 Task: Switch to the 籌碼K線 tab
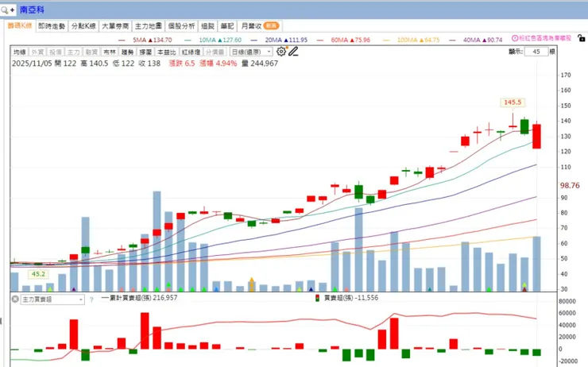click(x=20, y=26)
